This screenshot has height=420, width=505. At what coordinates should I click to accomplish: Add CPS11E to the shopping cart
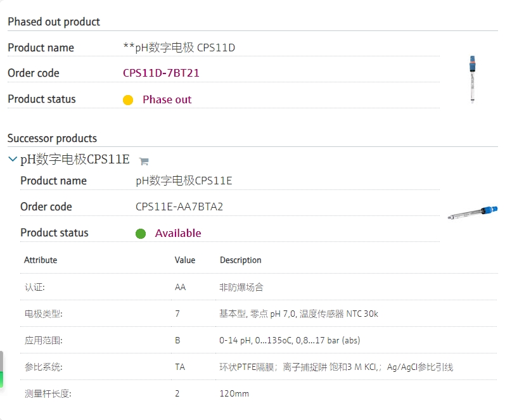click(144, 161)
